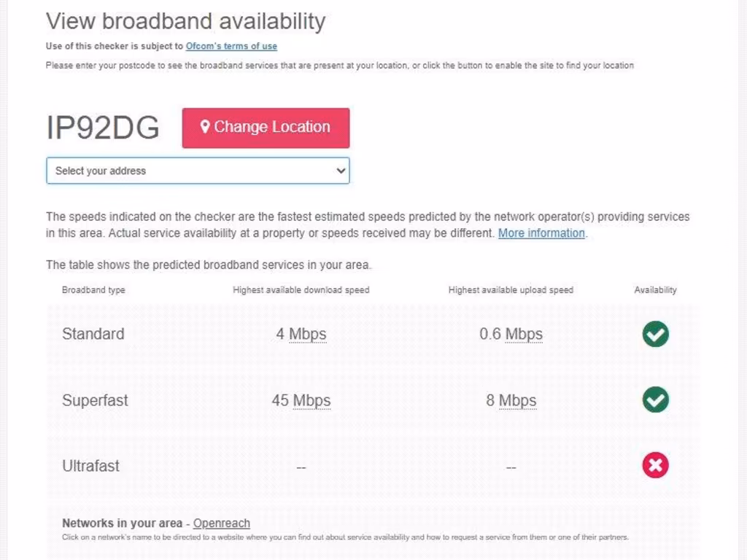The width and height of the screenshot is (747, 560).
Task: Click the 4 Mbps download speed
Action: pyautogui.click(x=301, y=334)
